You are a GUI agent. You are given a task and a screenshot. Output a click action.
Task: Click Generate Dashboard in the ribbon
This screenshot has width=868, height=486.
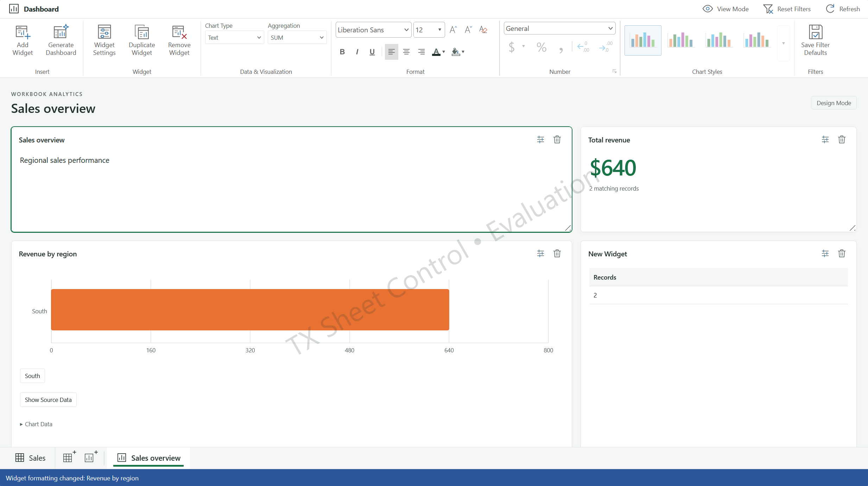coord(61,40)
